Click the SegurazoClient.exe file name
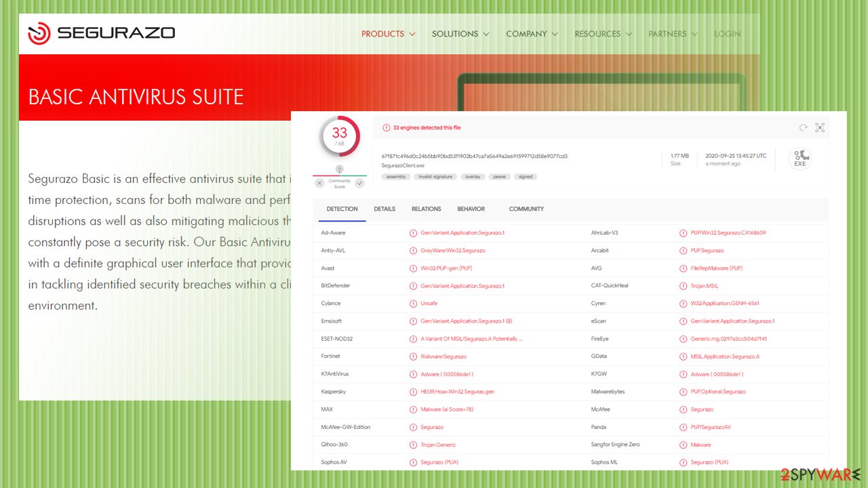868x488 pixels. tap(403, 165)
